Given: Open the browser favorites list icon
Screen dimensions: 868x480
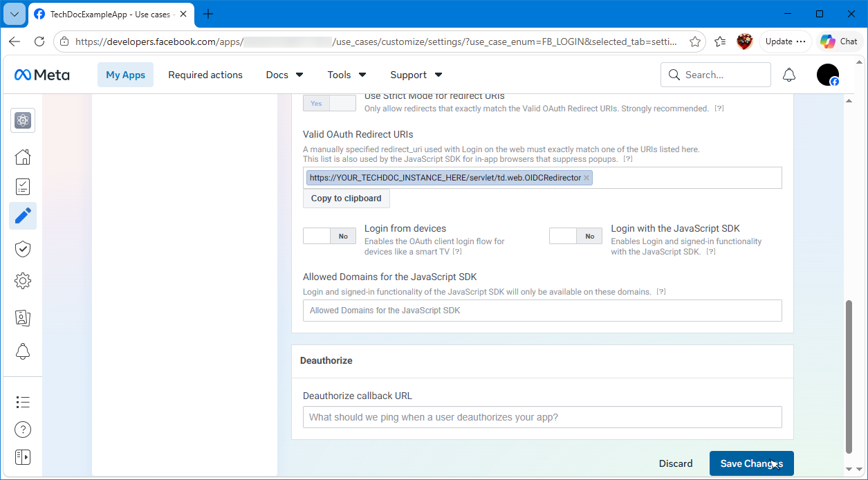Looking at the screenshot, I should [720, 41].
